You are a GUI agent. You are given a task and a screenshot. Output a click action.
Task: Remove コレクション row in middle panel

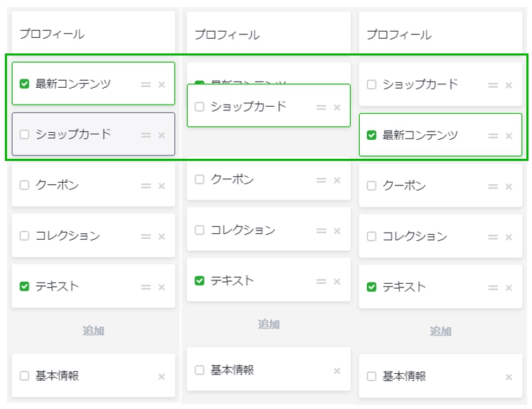[337, 231]
